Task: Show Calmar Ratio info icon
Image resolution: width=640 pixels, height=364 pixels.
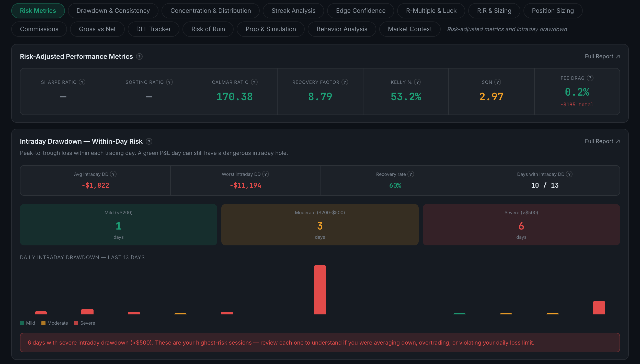Action: [254, 82]
